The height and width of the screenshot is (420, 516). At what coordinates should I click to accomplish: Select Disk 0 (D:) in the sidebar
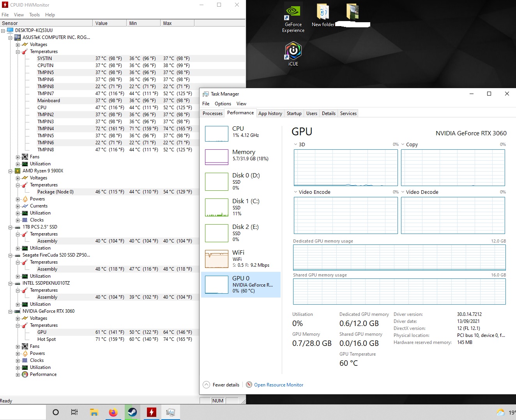[x=241, y=181]
